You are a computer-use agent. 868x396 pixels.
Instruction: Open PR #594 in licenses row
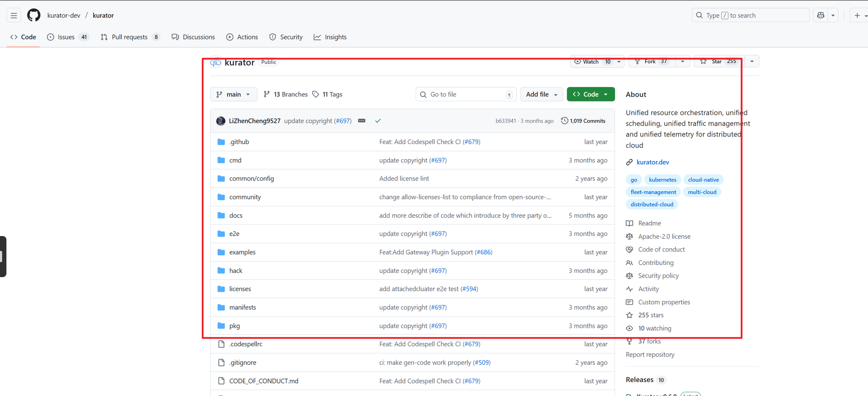click(469, 289)
